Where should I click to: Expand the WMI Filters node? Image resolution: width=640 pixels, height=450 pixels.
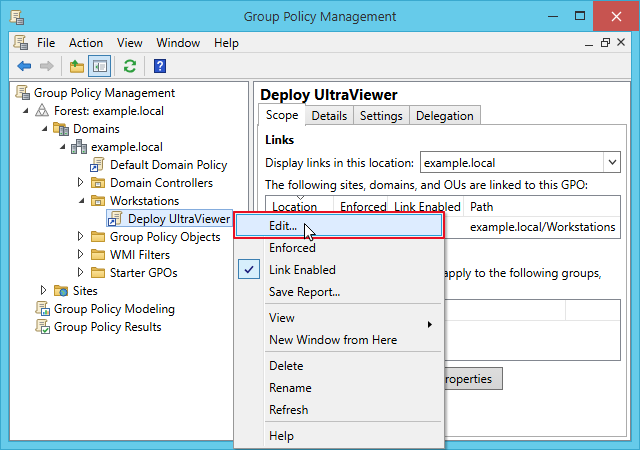(x=80, y=254)
